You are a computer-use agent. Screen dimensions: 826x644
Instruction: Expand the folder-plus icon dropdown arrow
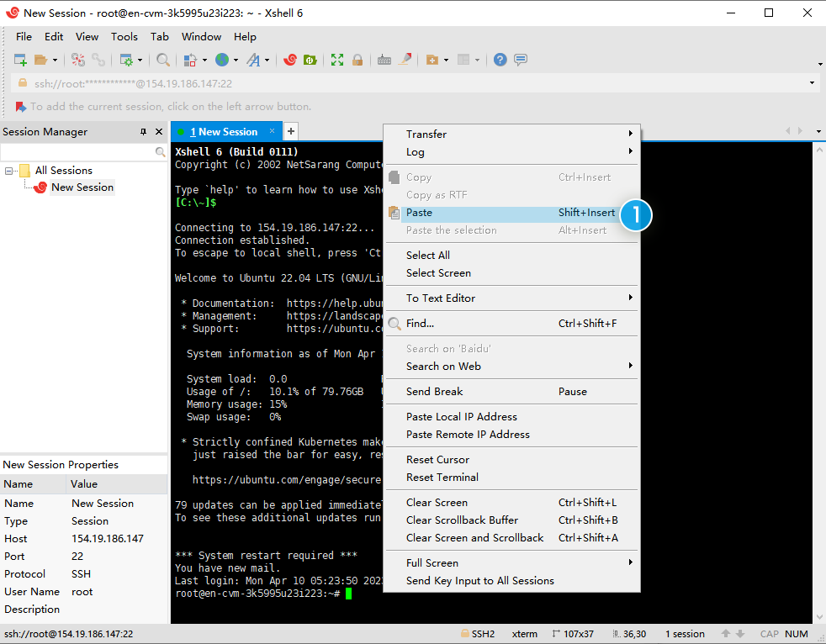(x=446, y=61)
